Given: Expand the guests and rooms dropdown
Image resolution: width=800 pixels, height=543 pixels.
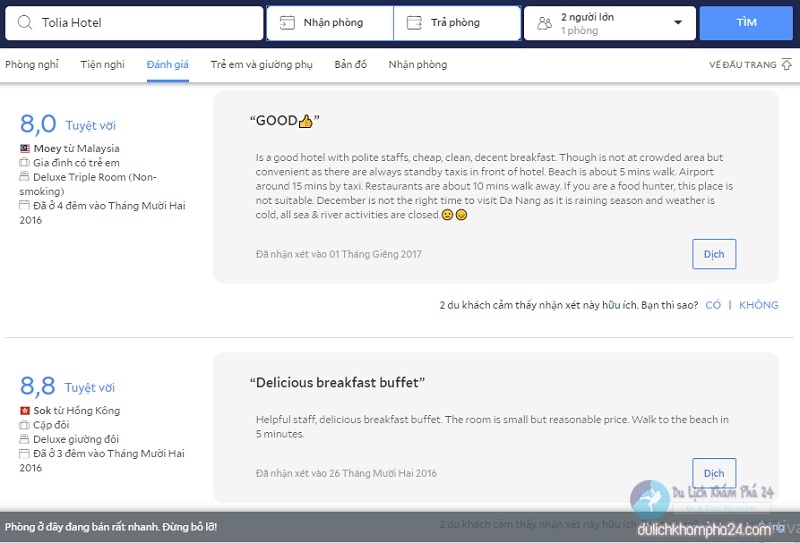Looking at the screenshot, I should pos(678,22).
